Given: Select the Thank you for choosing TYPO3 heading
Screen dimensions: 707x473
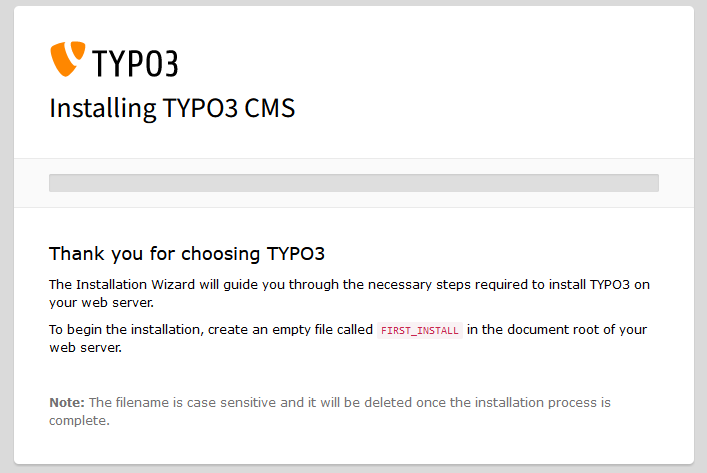Looking at the screenshot, I should [187, 254].
